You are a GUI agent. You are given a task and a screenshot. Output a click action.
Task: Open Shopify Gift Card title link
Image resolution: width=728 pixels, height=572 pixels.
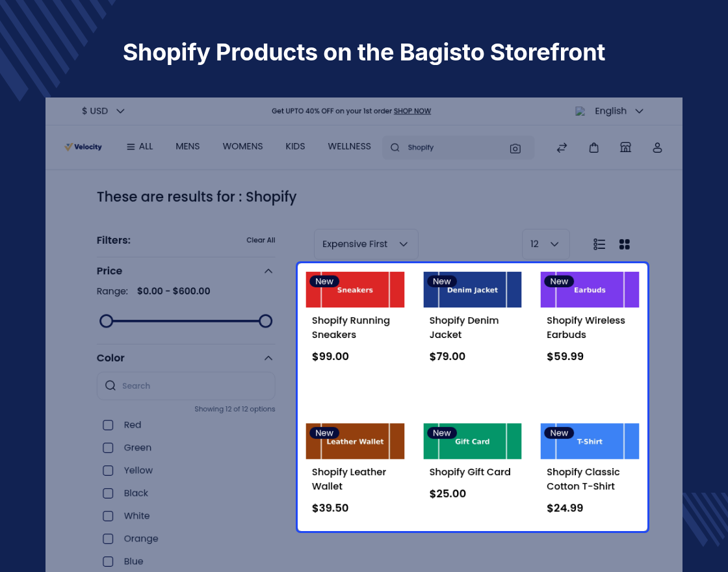click(x=470, y=472)
